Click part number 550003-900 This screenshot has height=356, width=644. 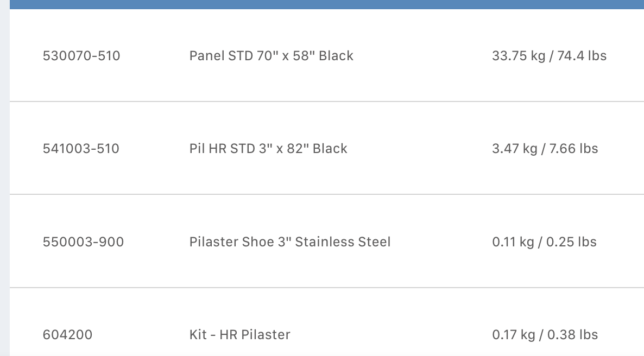pos(83,242)
